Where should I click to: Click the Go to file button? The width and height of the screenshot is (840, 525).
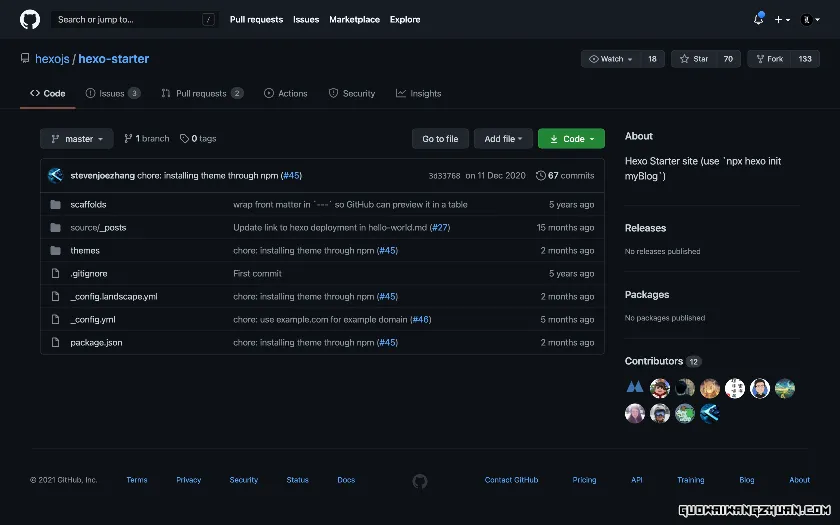coord(440,139)
